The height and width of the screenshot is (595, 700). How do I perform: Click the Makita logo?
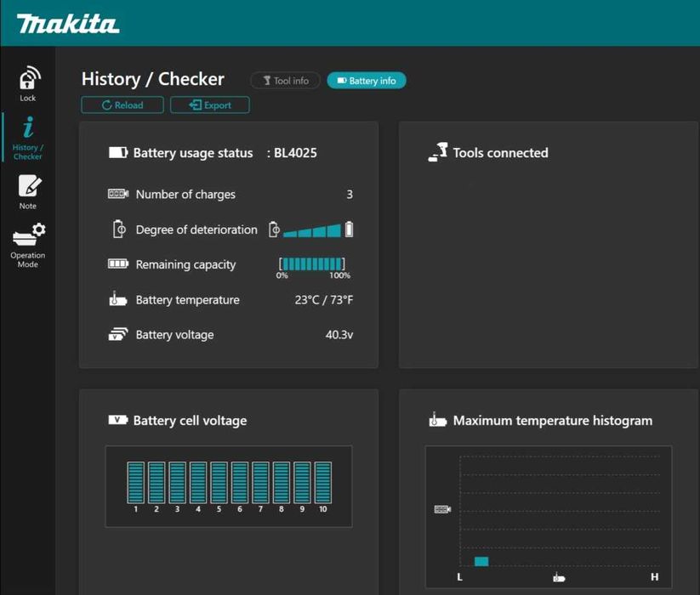[68, 24]
